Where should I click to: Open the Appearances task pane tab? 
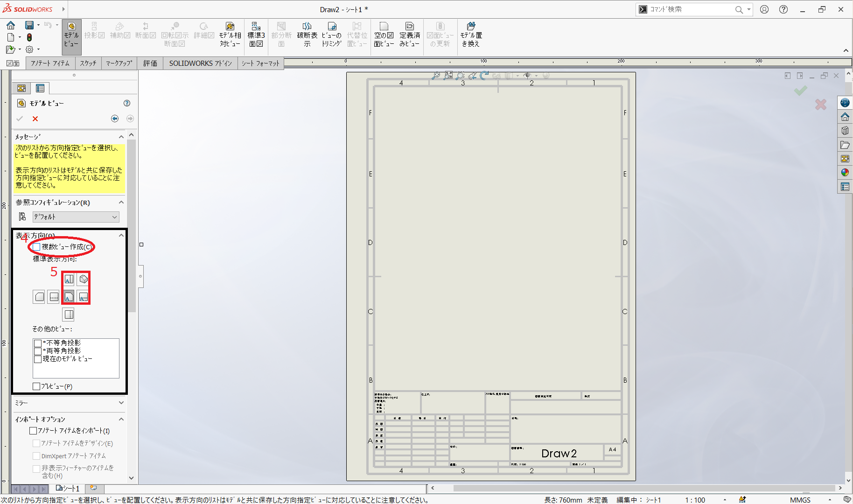click(845, 173)
